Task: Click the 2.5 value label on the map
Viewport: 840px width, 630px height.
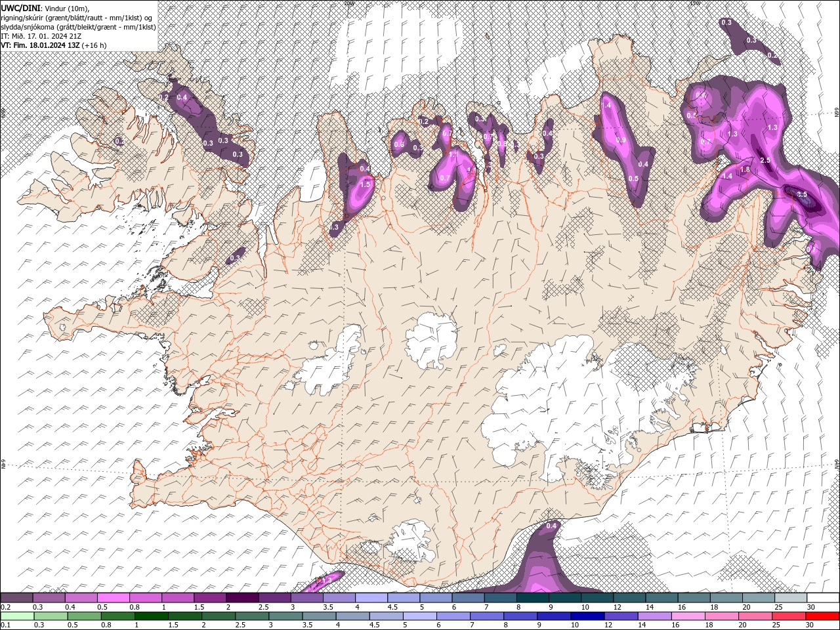Action: (765, 160)
